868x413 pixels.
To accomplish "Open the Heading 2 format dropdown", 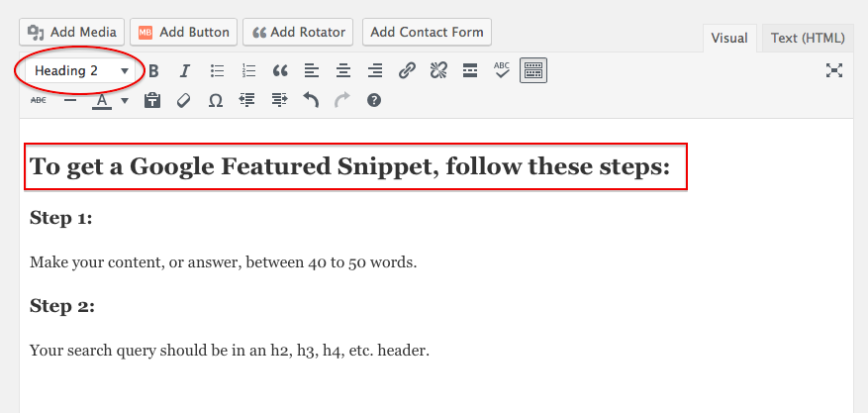I will (x=80, y=71).
